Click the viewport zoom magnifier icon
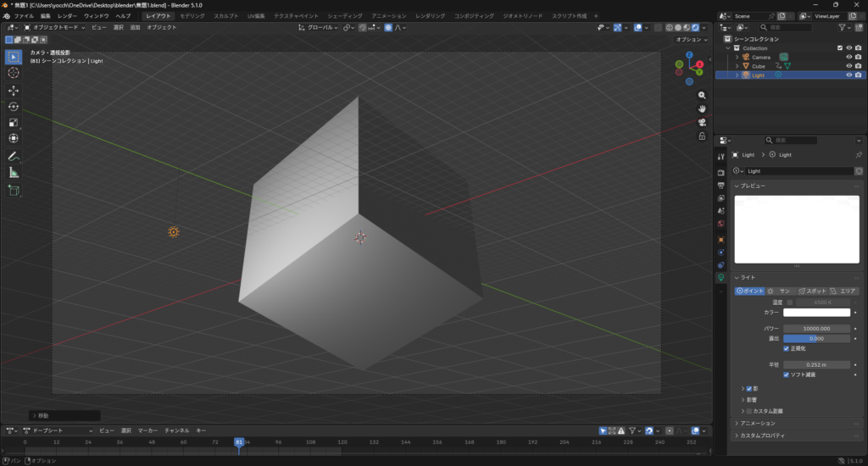The height and width of the screenshot is (466, 868). 702,95
